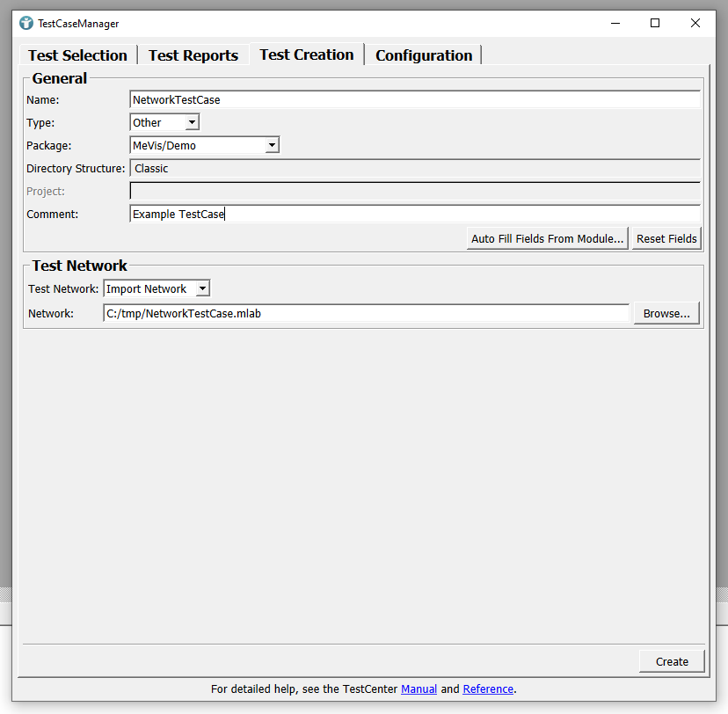Go to the Configuration tab
This screenshot has width=728, height=714.
424,55
